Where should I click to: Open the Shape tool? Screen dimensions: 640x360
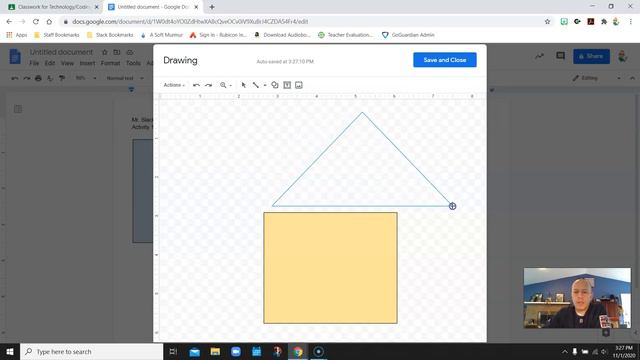pos(275,85)
